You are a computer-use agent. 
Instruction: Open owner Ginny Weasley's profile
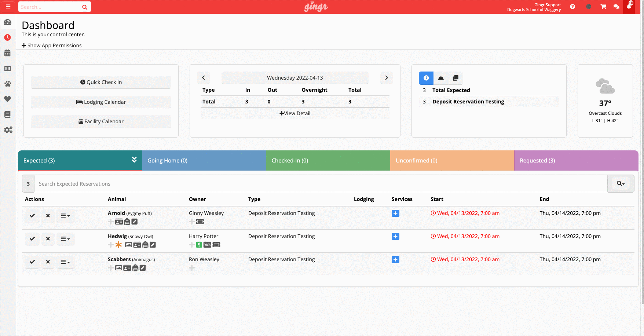click(x=206, y=213)
